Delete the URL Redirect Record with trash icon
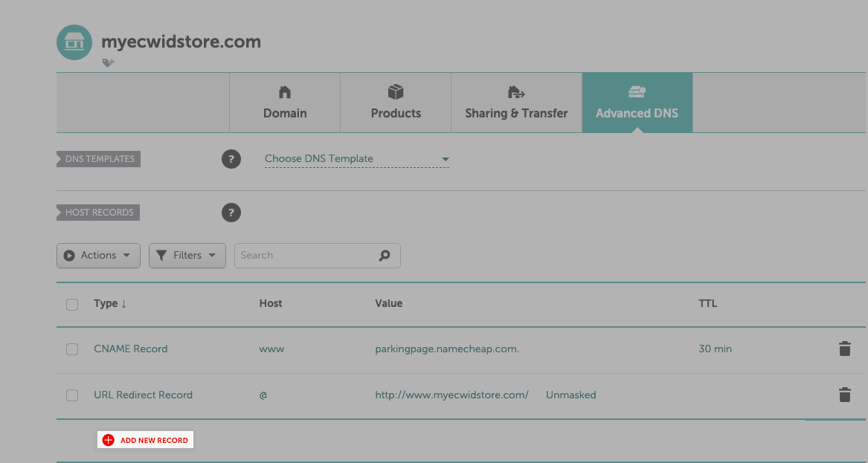This screenshot has height=463, width=868. 844,395
